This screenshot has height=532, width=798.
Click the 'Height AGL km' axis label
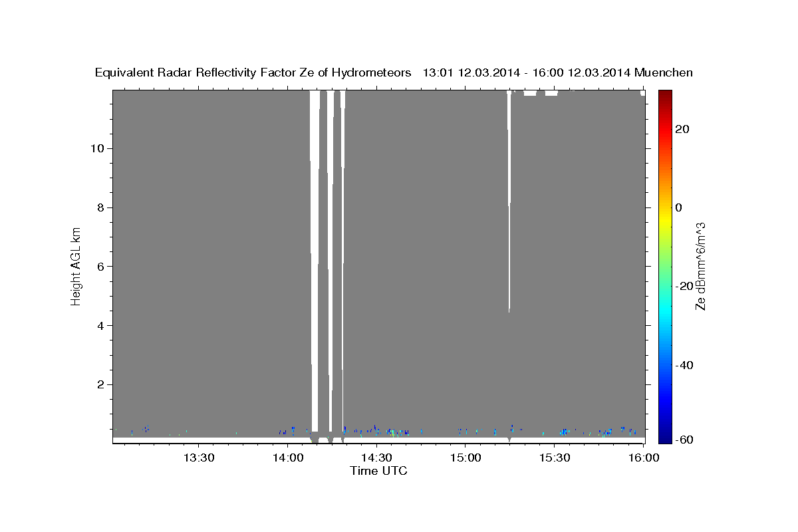pyautogui.click(x=76, y=266)
